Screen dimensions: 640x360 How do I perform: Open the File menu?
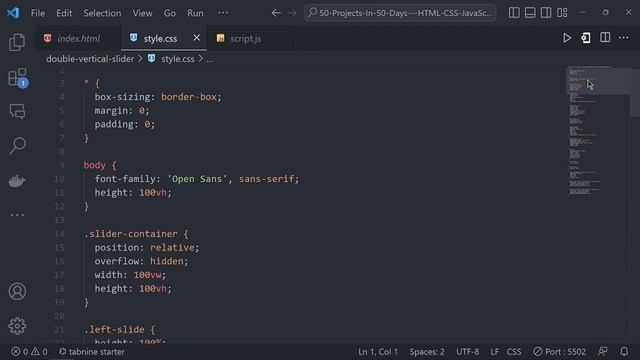(x=38, y=13)
